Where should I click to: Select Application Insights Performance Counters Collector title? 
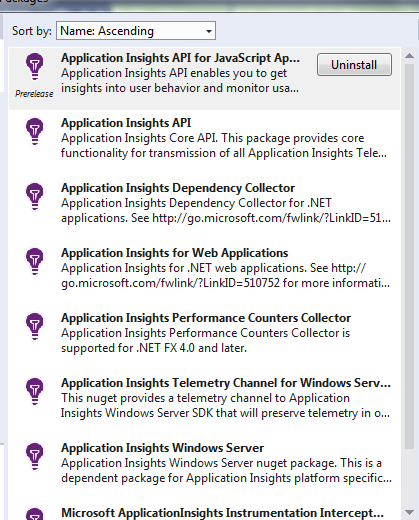point(206,318)
